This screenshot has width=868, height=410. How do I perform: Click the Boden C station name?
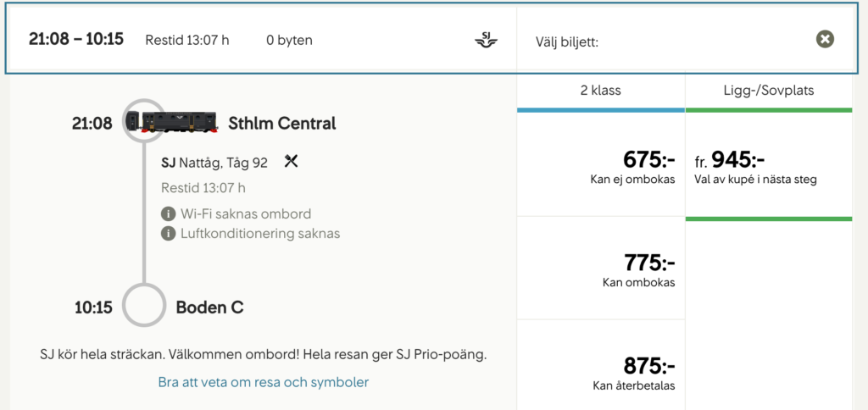click(210, 307)
